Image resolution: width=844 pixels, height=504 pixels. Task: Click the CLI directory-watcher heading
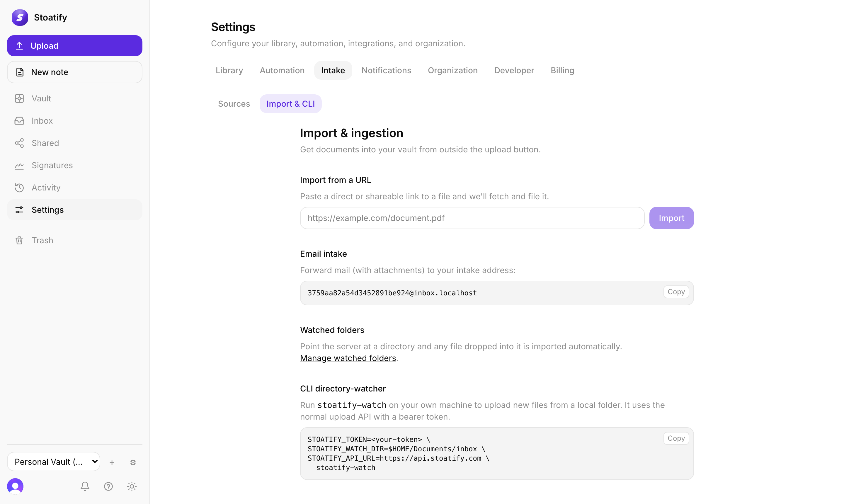[x=343, y=389]
